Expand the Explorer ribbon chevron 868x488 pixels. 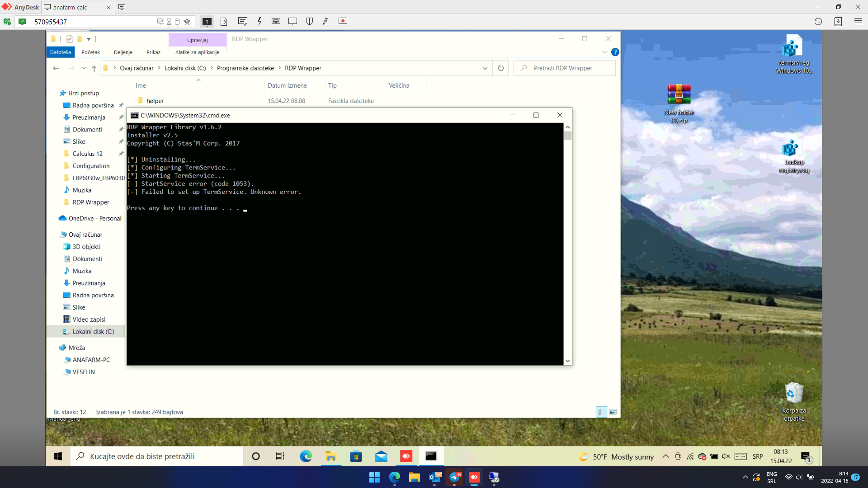pyautogui.click(x=604, y=52)
